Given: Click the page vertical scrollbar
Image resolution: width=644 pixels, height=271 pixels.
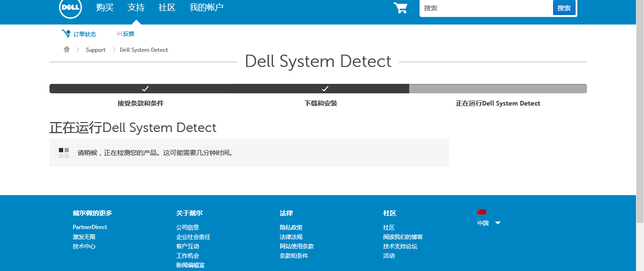Looking at the screenshot, I should pos(640,111).
